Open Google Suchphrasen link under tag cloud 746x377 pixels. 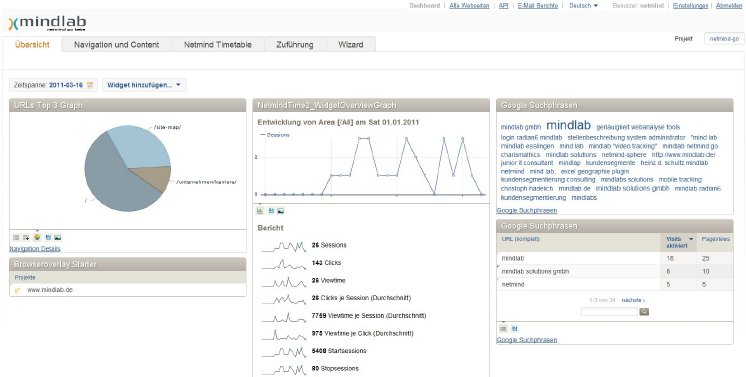(x=527, y=210)
